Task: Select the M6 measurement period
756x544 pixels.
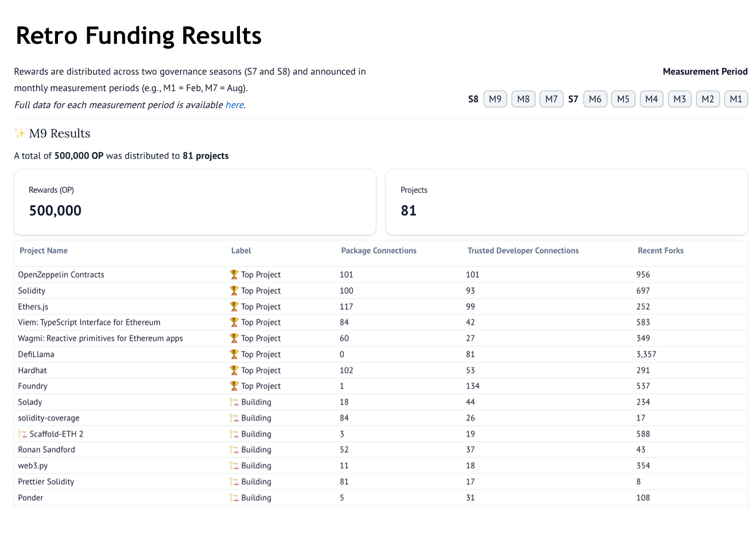Action: pos(595,99)
